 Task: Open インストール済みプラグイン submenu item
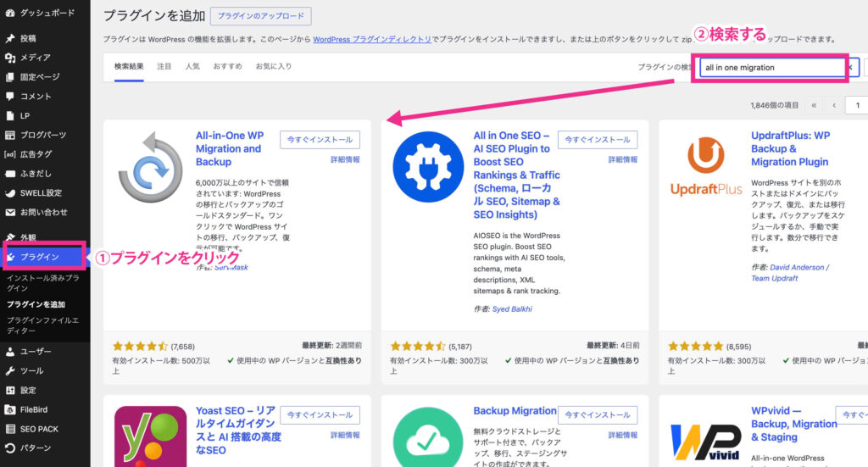tap(42, 283)
